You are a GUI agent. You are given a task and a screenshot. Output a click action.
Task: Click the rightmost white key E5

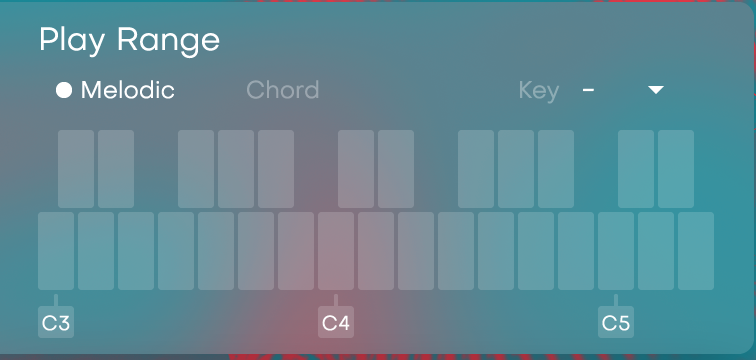pyautogui.click(x=696, y=251)
